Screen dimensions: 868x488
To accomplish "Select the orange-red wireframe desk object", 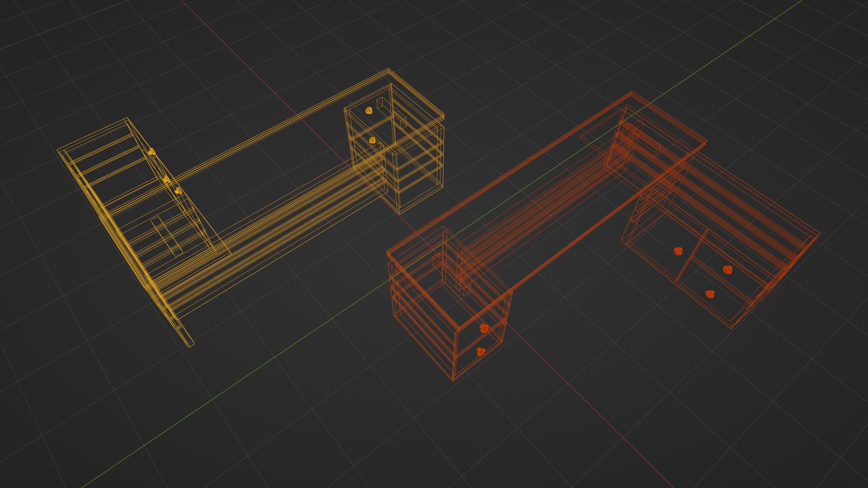I will 604,236.
